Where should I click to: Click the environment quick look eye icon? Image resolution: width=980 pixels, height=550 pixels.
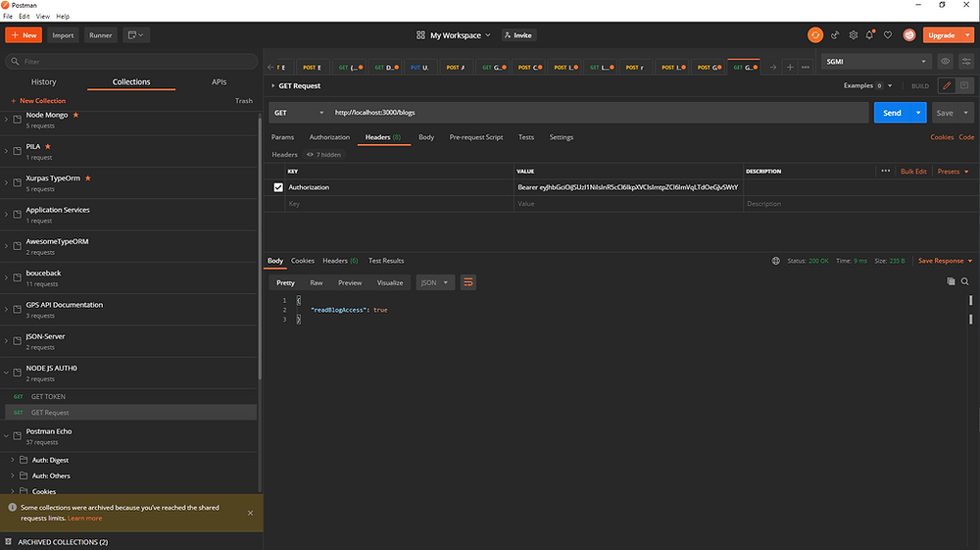tap(945, 61)
